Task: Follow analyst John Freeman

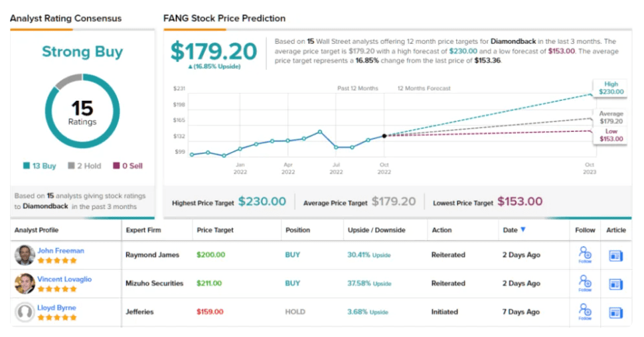Action: click(584, 255)
